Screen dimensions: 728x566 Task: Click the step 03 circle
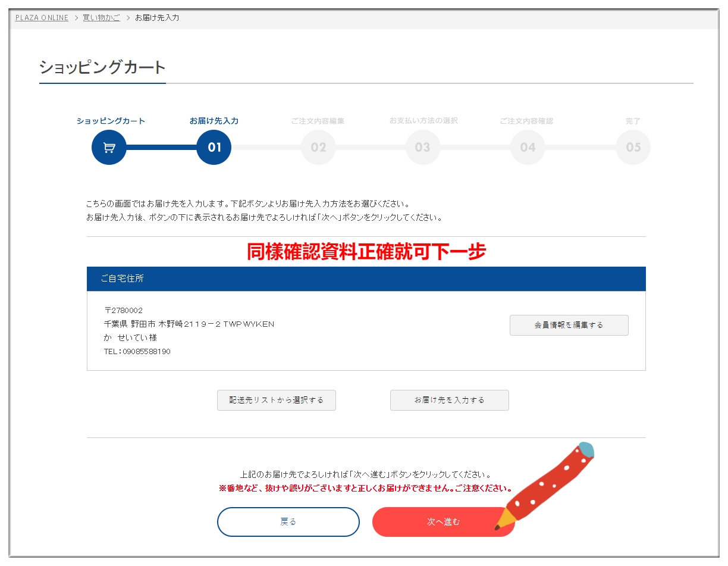(423, 148)
